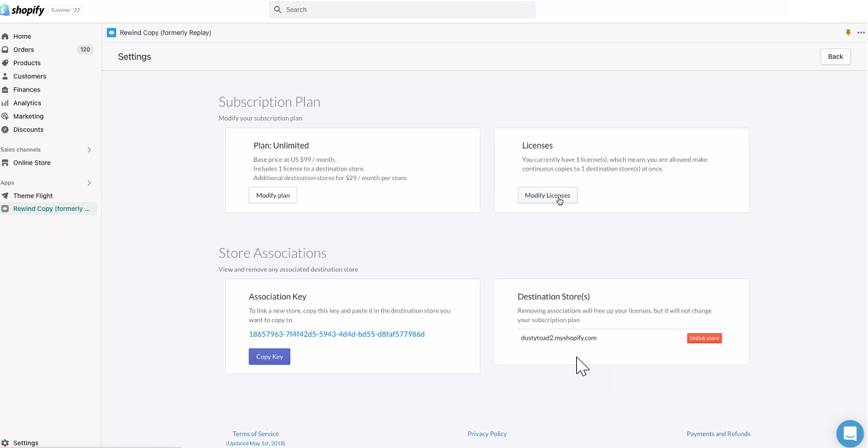Click the Rewind Copy app icon in header
The height and width of the screenshot is (448, 868).
pos(111,33)
